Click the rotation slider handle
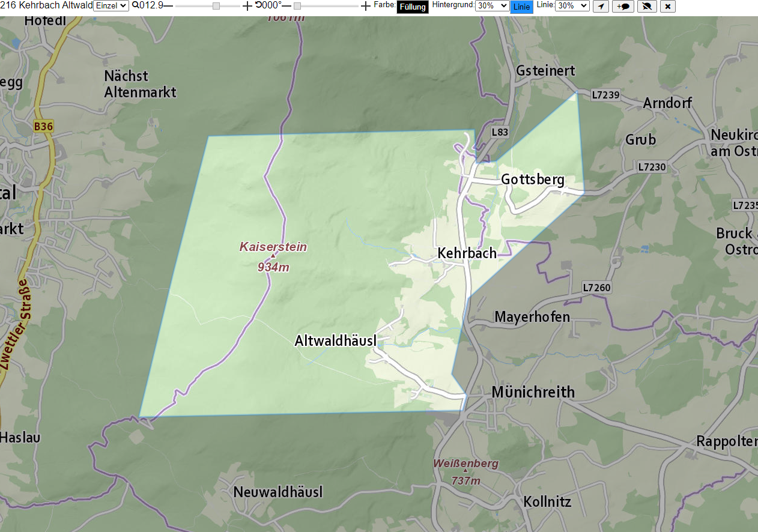 point(297,5)
